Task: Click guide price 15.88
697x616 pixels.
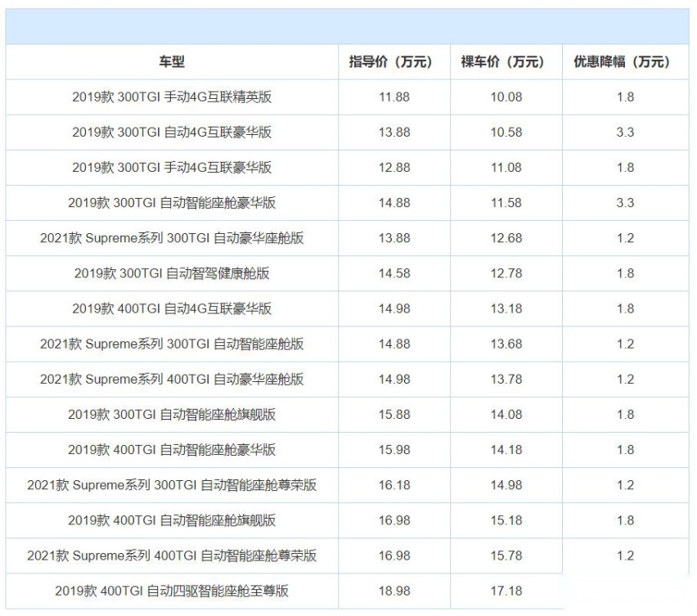Action: (394, 414)
